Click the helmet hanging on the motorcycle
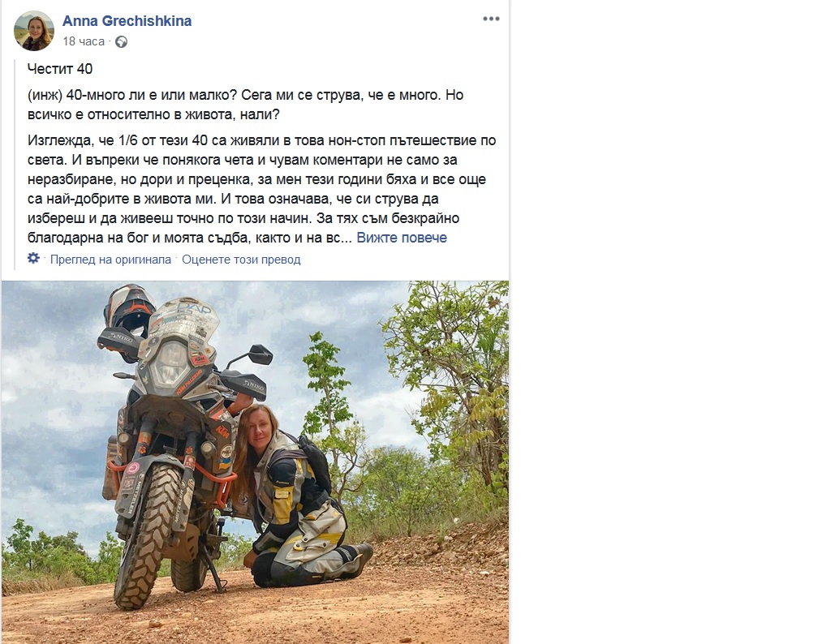 tap(129, 311)
